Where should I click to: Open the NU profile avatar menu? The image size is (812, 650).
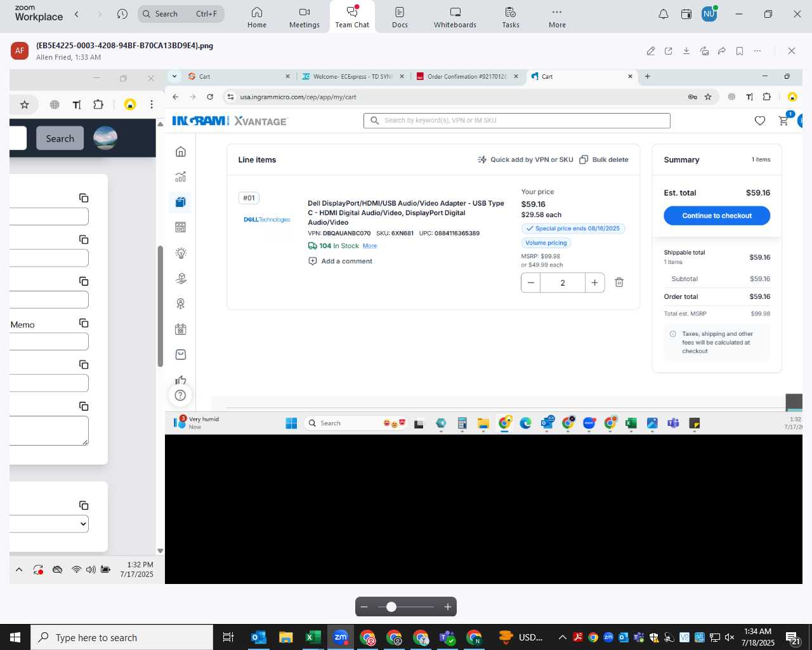pyautogui.click(x=709, y=13)
